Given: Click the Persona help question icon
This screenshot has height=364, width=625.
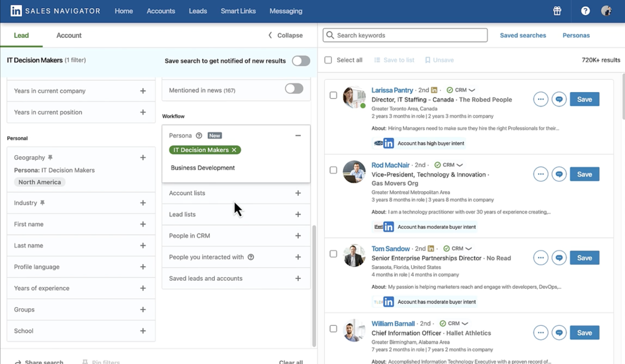Looking at the screenshot, I should 199,136.
